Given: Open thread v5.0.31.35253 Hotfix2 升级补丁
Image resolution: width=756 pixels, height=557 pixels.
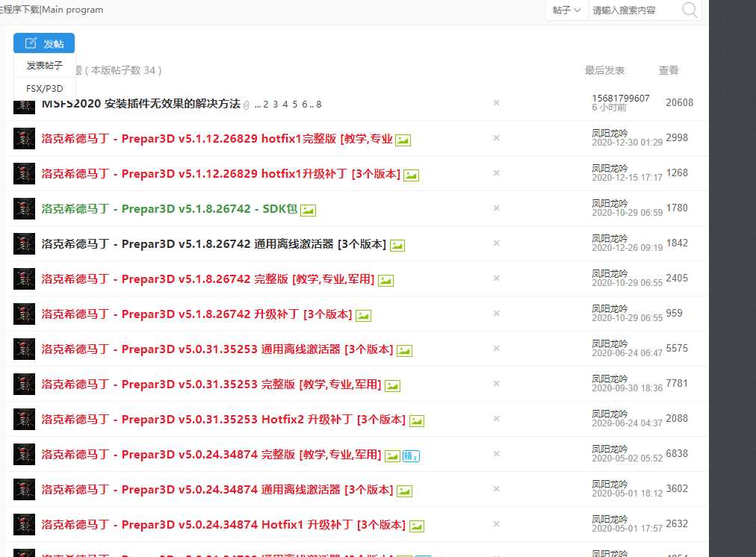Looking at the screenshot, I should click(x=223, y=420).
